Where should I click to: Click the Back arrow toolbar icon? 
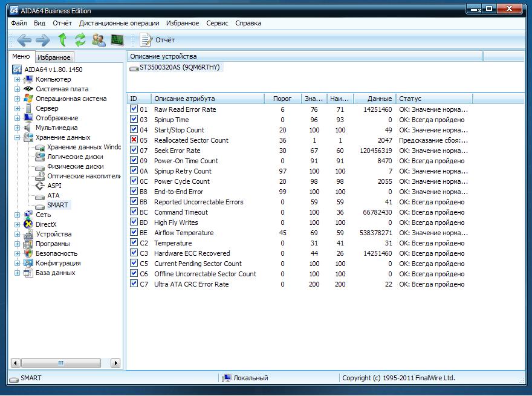coord(24,40)
